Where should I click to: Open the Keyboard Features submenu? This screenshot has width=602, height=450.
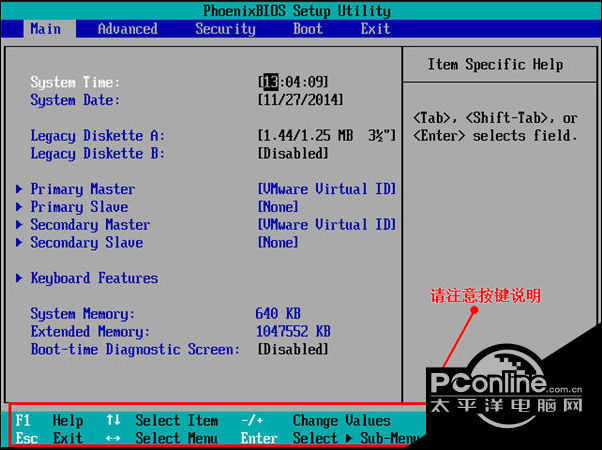click(x=94, y=278)
